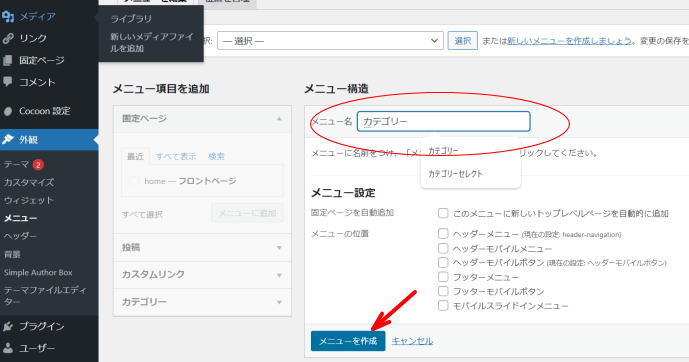Open ライブラリ in the メディア flyout
The image size is (689, 362).
pyautogui.click(x=131, y=19)
